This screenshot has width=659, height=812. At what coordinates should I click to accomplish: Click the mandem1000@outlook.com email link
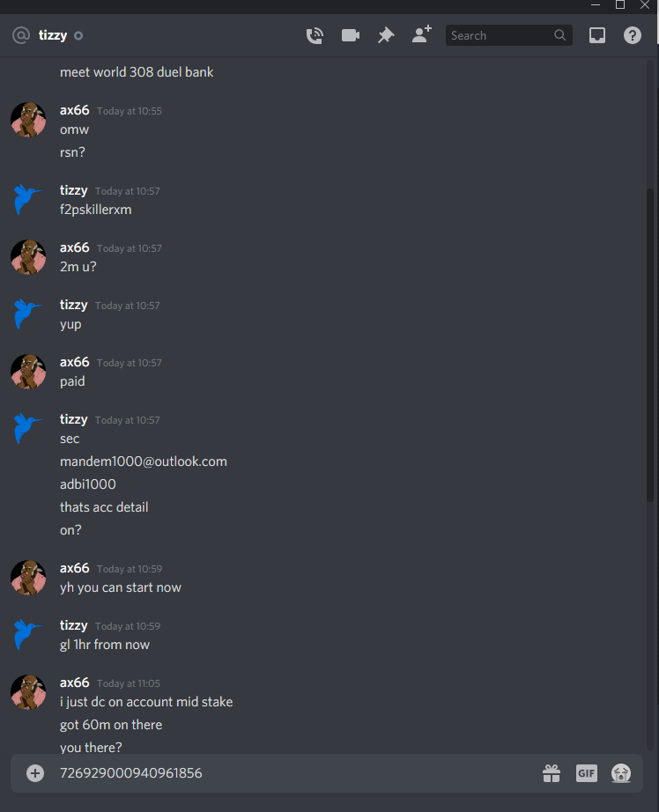(144, 461)
